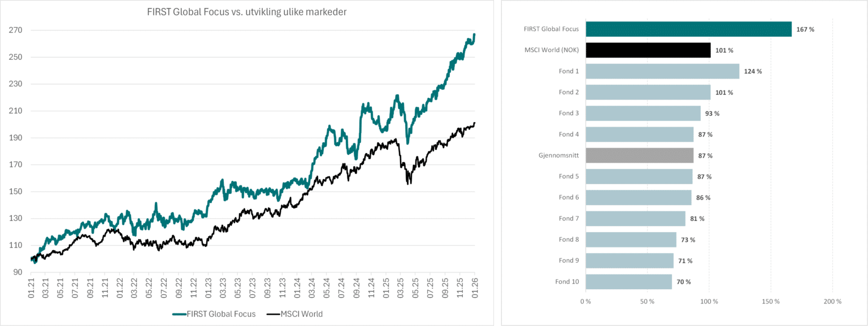Click the Fond 4 category label
Screen dimensions: 868x326
click(568, 134)
